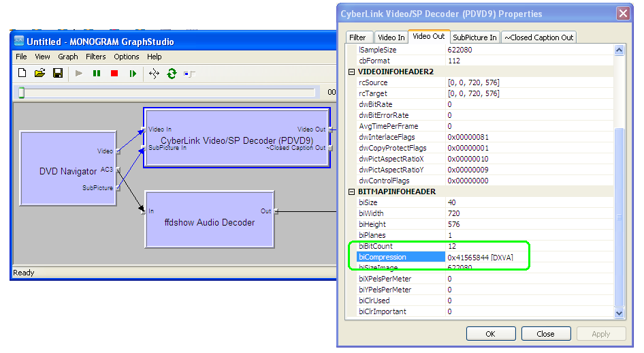This screenshot has width=644, height=353.
Task: Switch to the SubPicture In tab
Action: [x=474, y=37]
